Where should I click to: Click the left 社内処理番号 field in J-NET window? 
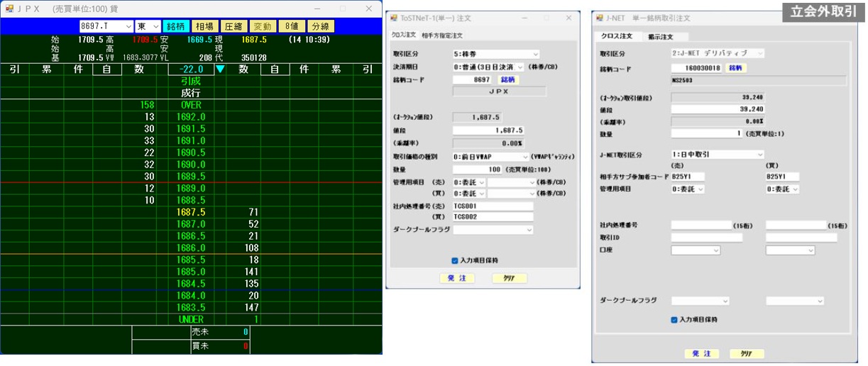click(701, 225)
